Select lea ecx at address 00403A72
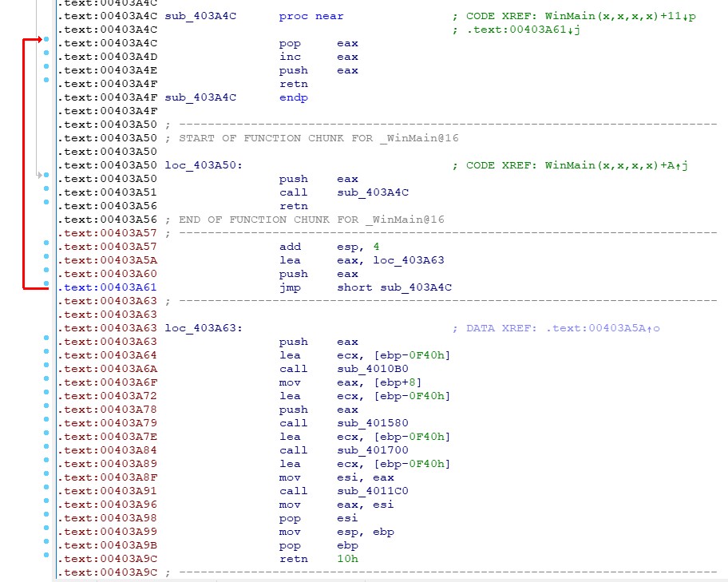Viewport: 728px width, 582px height. [365, 396]
